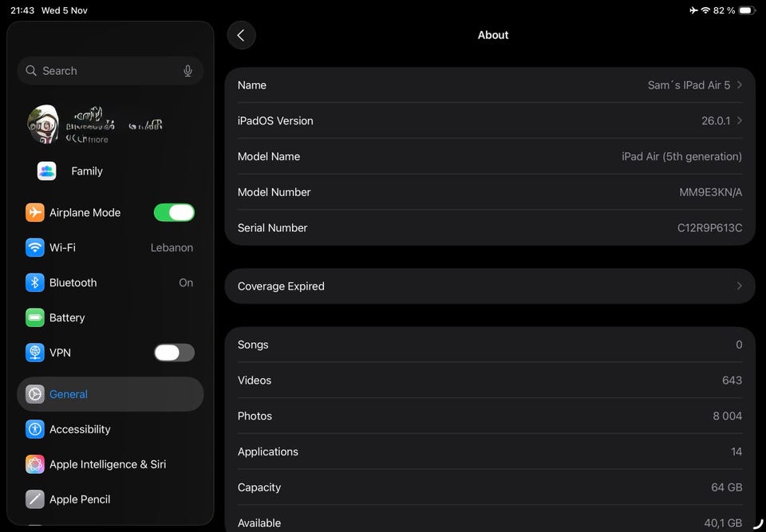The height and width of the screenshot is (532, 766).
Task: Open Battery settings in sidebar
Action: coord(110,318)
